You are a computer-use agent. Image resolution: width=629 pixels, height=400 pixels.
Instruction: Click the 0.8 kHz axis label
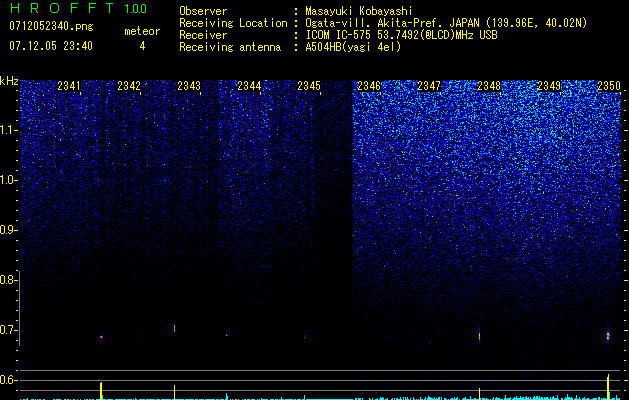coord(8,280)
